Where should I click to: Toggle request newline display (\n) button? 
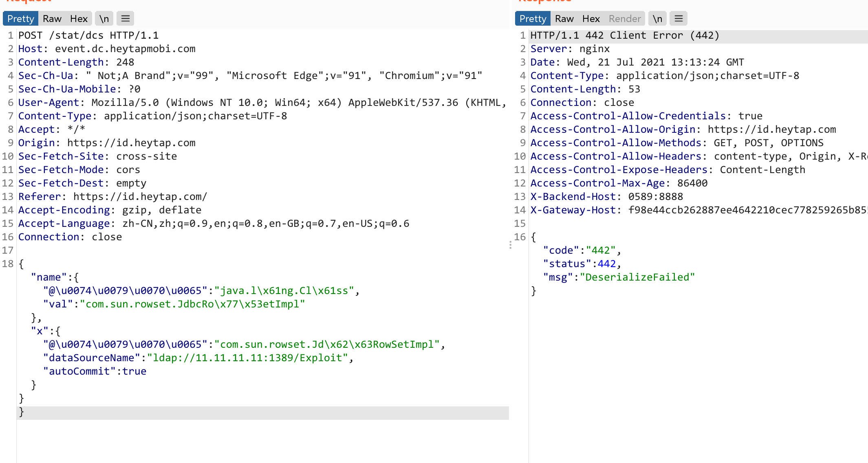point(104,19)
